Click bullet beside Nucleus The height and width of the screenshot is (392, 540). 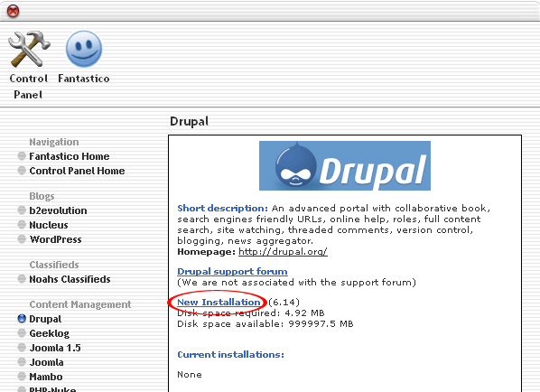pyautogui.click(x=22, y=225)
